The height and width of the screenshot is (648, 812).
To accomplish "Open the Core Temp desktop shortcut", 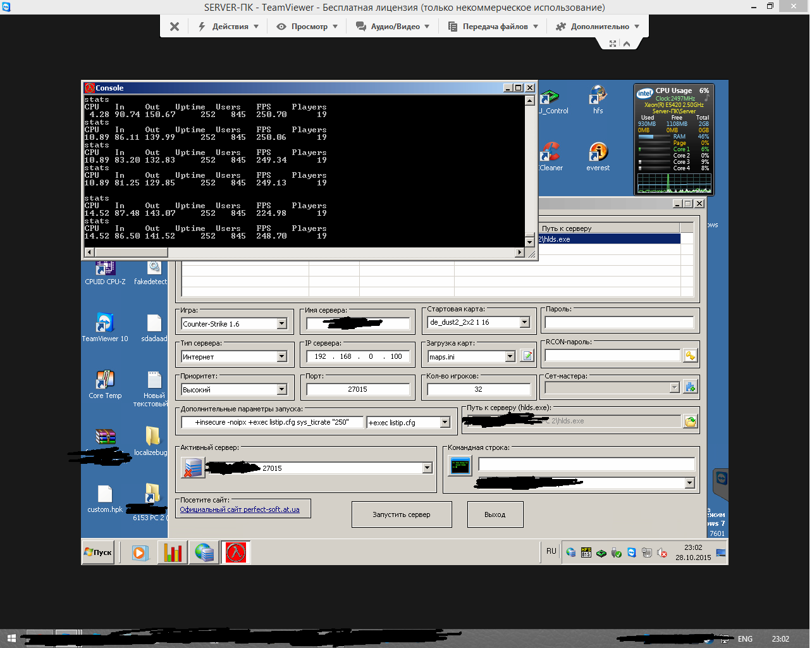I will [105, 384].
